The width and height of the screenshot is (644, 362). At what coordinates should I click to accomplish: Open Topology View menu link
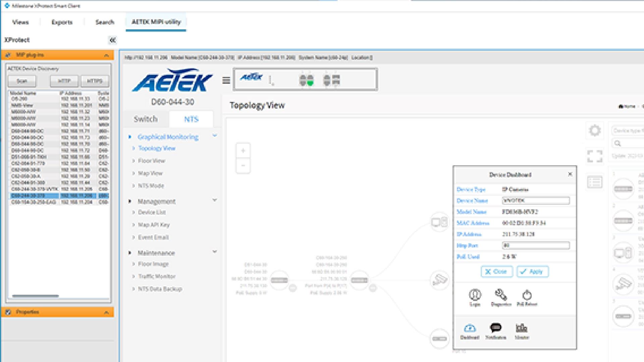coord(157,148)
